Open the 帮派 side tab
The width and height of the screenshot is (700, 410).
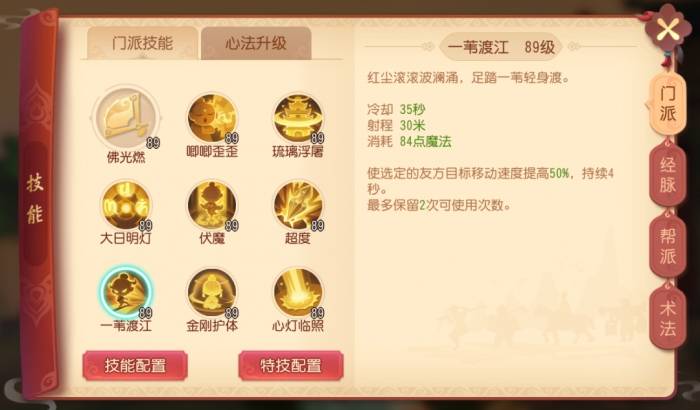pos(667,247)
